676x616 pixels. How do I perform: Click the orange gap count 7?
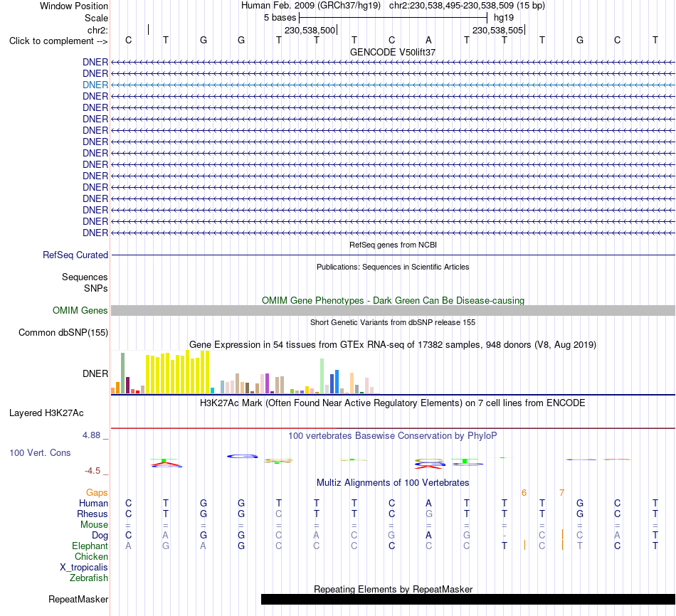pos(561,493)
